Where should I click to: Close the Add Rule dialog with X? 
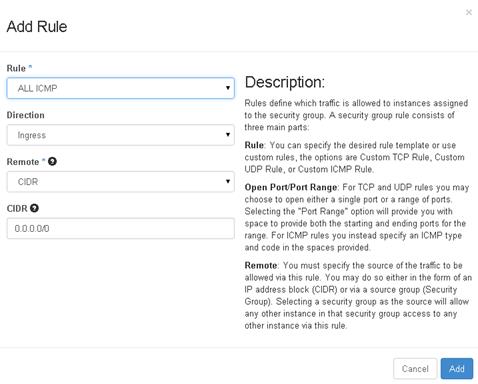(x=469, y=12)
